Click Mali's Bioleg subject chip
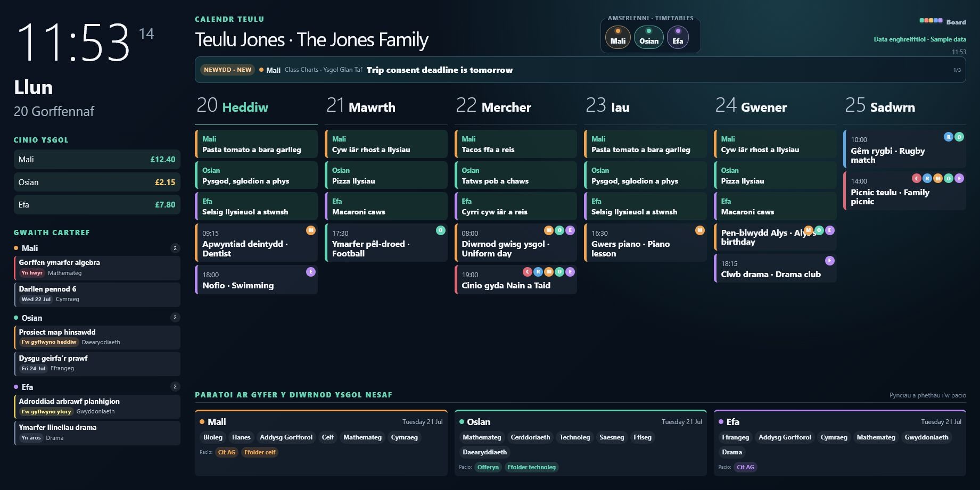 [213, 437]
